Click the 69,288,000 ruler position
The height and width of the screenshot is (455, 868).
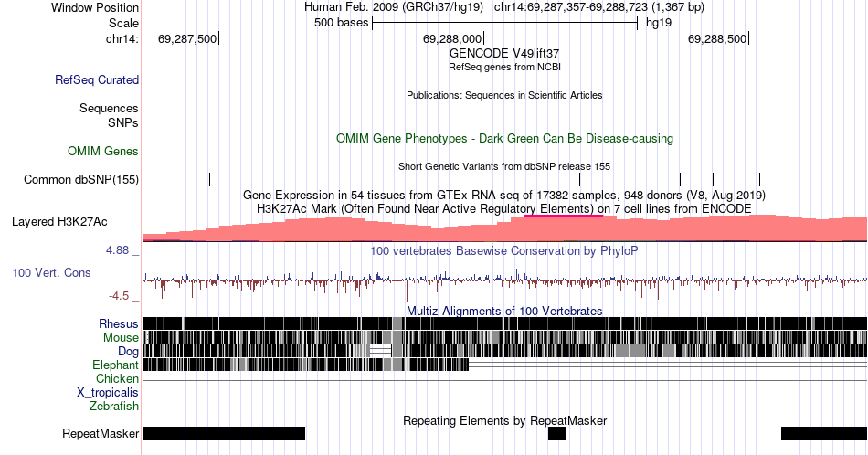point(452,38)
